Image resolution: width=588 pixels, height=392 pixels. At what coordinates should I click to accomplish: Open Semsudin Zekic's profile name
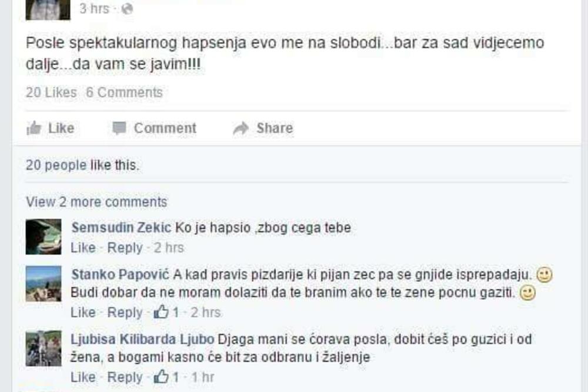coord(121,228)
